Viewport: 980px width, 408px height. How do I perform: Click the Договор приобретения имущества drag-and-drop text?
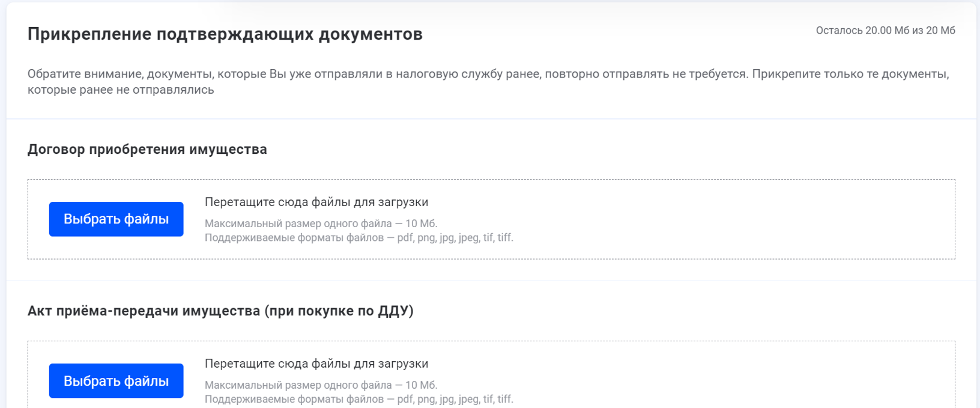pyautogui.click(x=316, y=202)
